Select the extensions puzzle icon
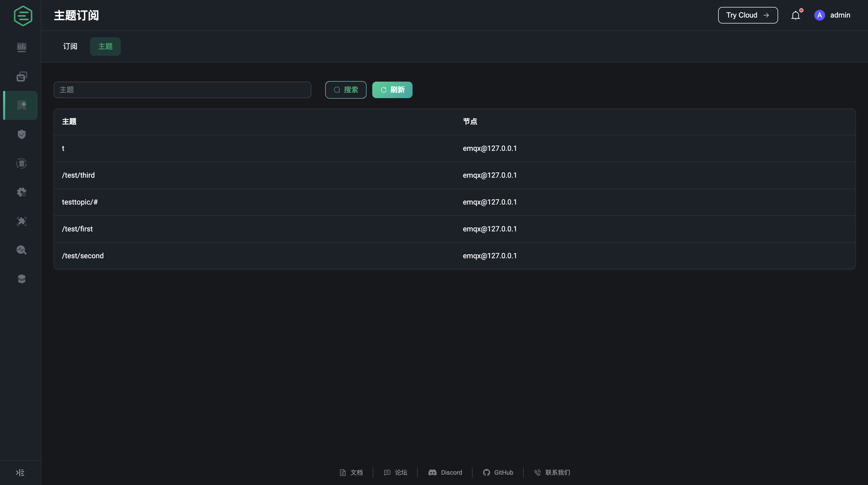Viewport: 868px width, 485px height. tap(21, 221)
